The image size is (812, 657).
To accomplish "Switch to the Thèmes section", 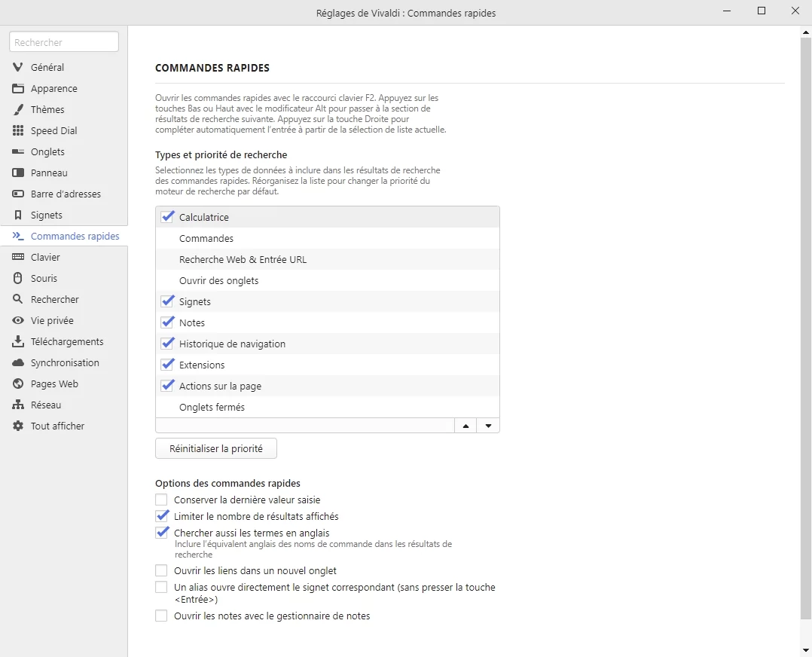I will click(x=64, y=109).
